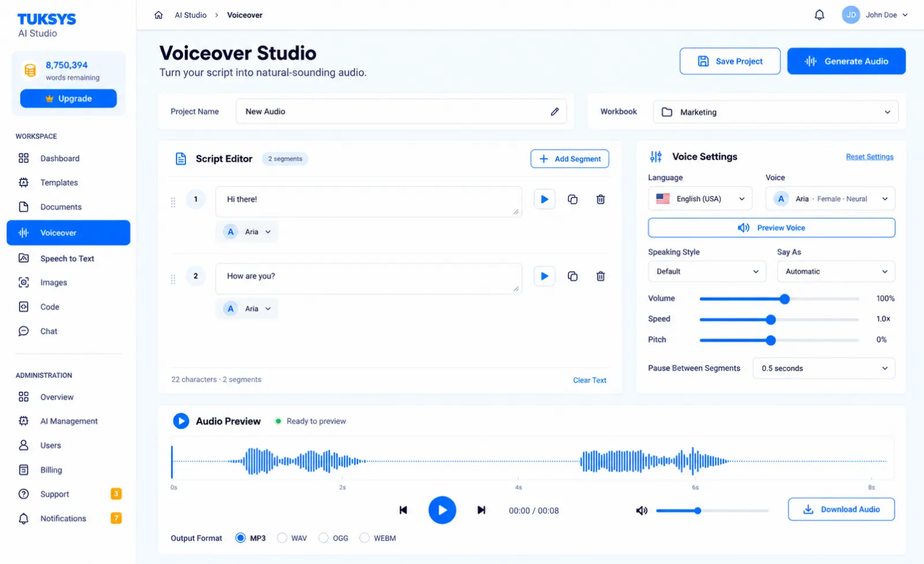Expand the Speaking Style Default dropdown
This screenshot has width=924, height=564.
coord(707,271)
